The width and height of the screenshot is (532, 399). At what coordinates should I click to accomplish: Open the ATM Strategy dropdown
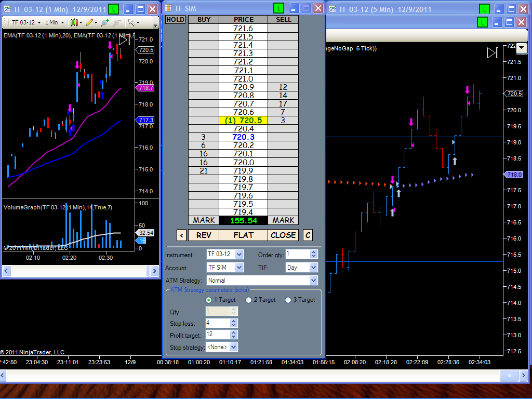313,281
